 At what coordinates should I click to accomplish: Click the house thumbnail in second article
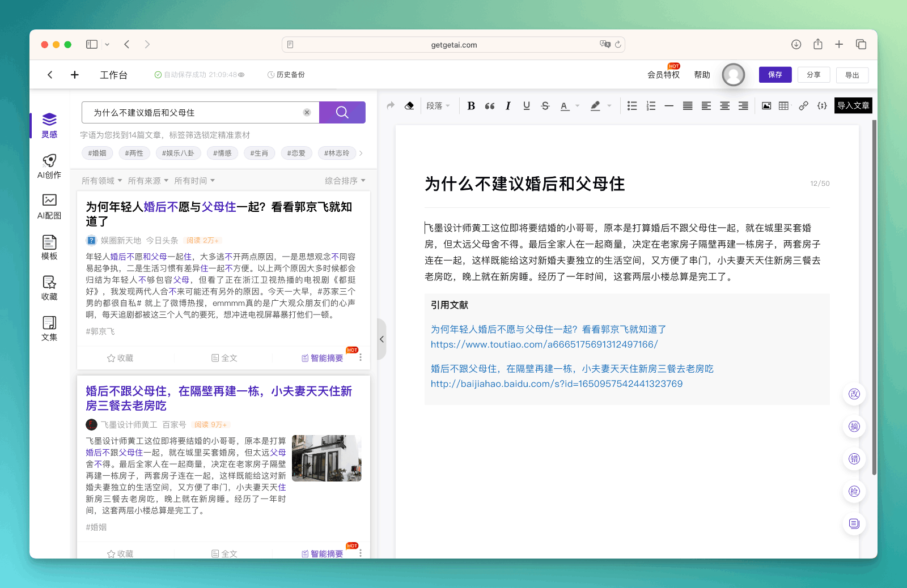coord(327,458)
